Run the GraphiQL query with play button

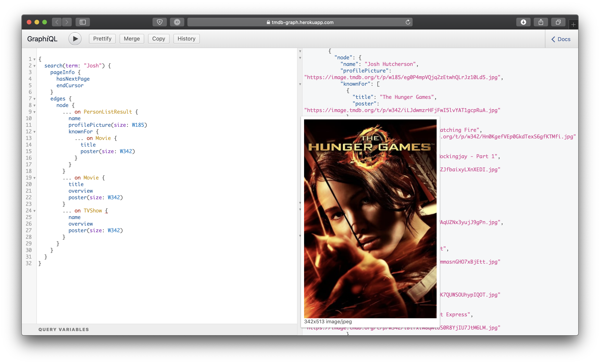click(75, 39)
